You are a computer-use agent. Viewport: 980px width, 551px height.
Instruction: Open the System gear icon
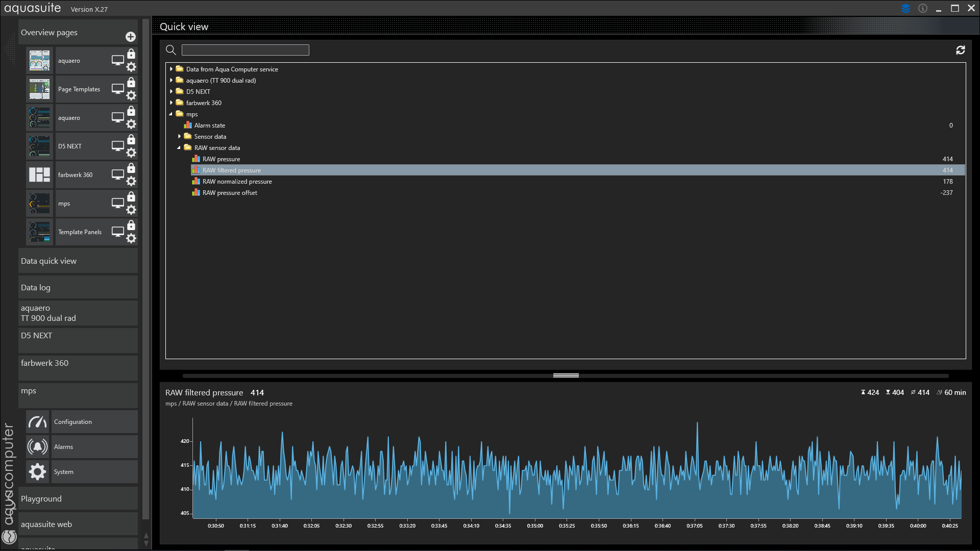pos(37,472)
